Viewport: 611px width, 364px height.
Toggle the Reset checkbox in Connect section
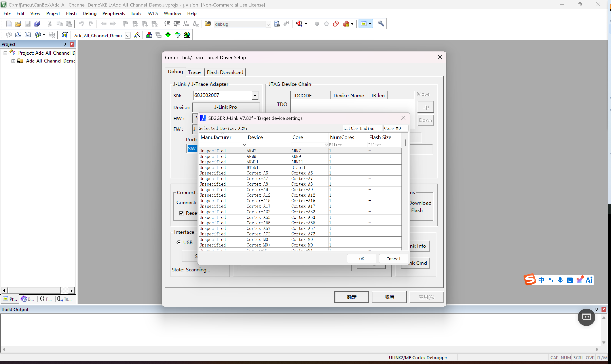click(181, 213)
